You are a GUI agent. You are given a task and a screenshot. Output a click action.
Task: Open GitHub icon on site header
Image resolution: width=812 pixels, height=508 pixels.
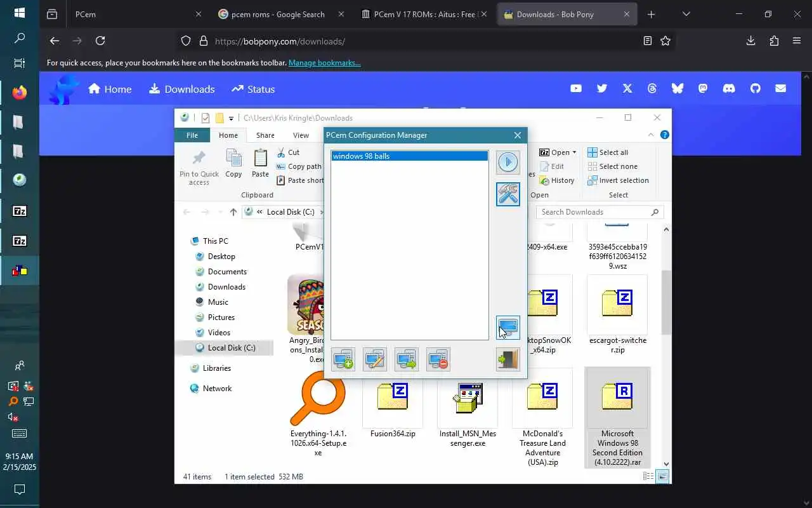755,89
